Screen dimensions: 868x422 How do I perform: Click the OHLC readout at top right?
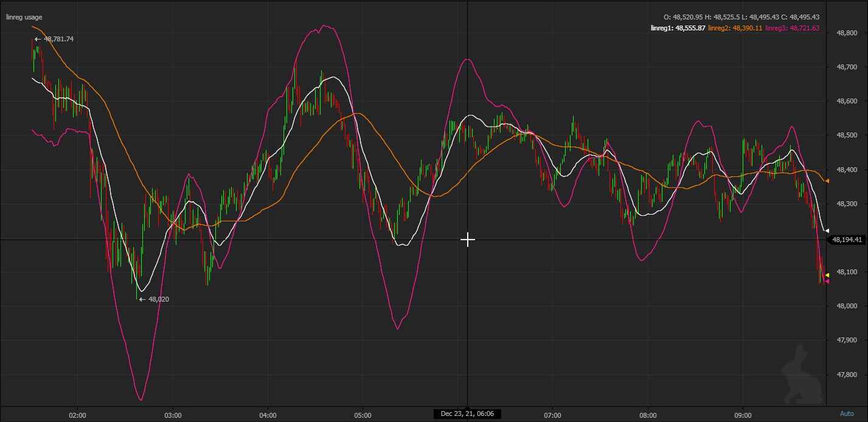pos(741,17)
